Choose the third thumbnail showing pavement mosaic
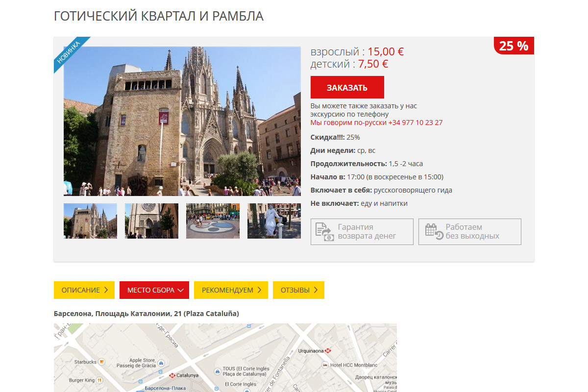 [213, 221]
